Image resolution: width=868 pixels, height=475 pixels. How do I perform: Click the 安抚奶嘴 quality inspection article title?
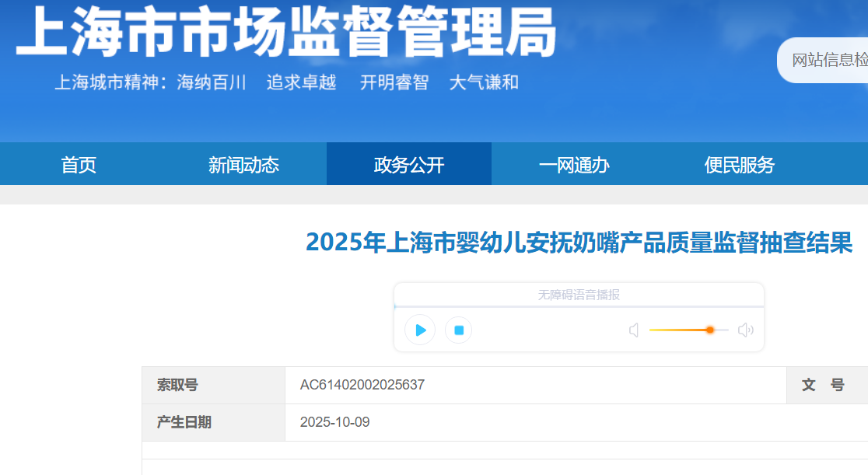pyautogui.click(x=579, y=243)
